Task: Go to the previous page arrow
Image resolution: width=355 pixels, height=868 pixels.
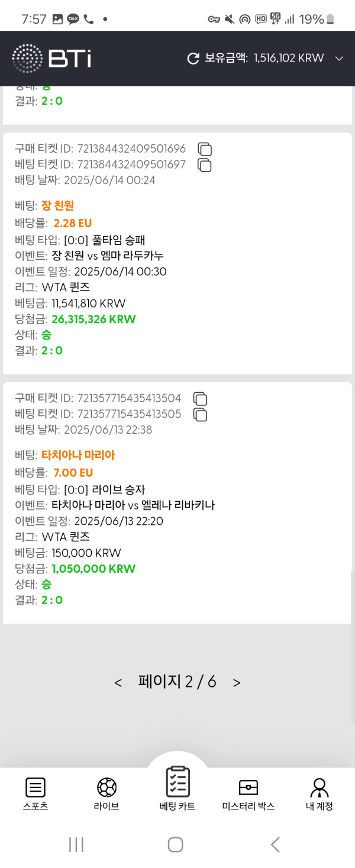Action: 118,683
